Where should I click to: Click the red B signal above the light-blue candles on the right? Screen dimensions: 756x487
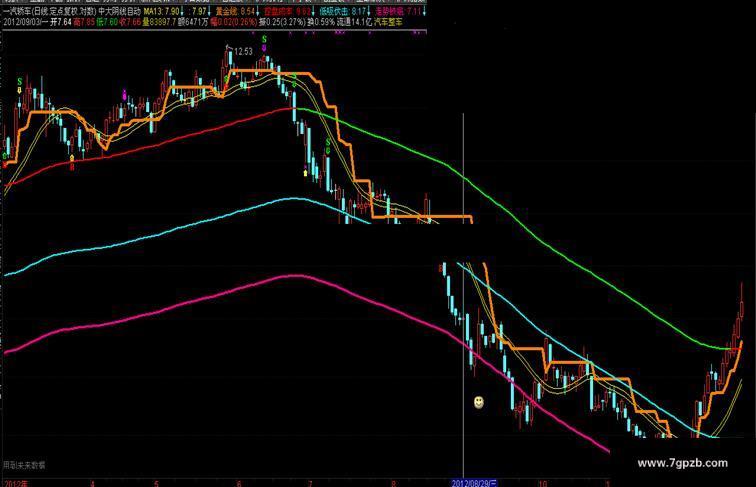(x=441, y=269)
